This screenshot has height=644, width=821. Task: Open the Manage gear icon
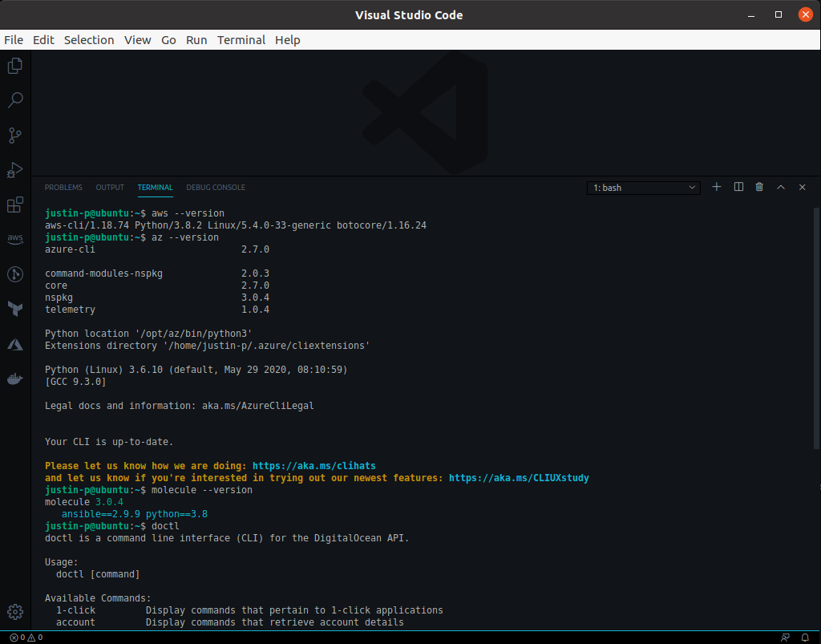15,612
